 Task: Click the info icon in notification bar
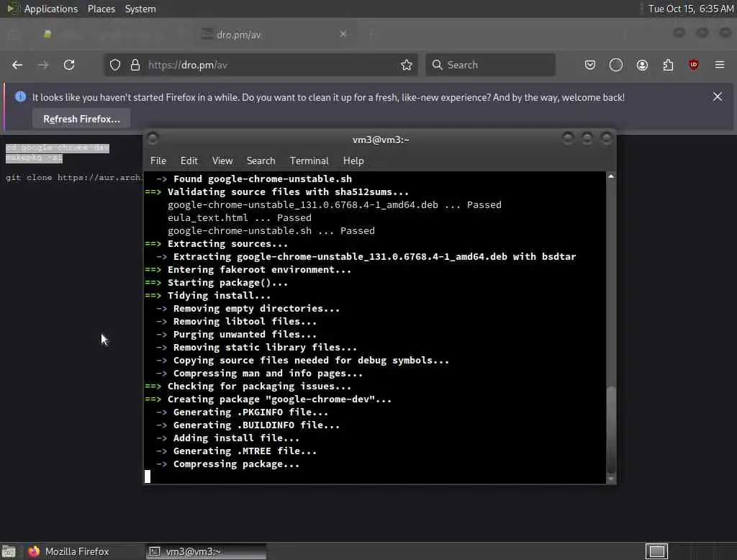pos(20,97)
